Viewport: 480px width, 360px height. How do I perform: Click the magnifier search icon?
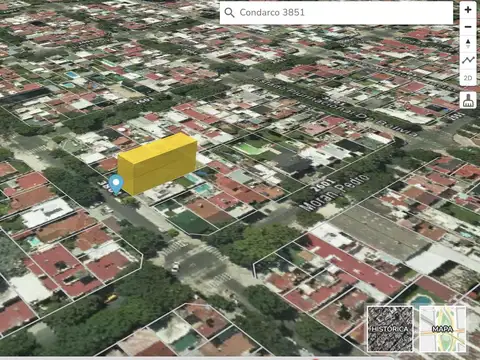point(229,13)
